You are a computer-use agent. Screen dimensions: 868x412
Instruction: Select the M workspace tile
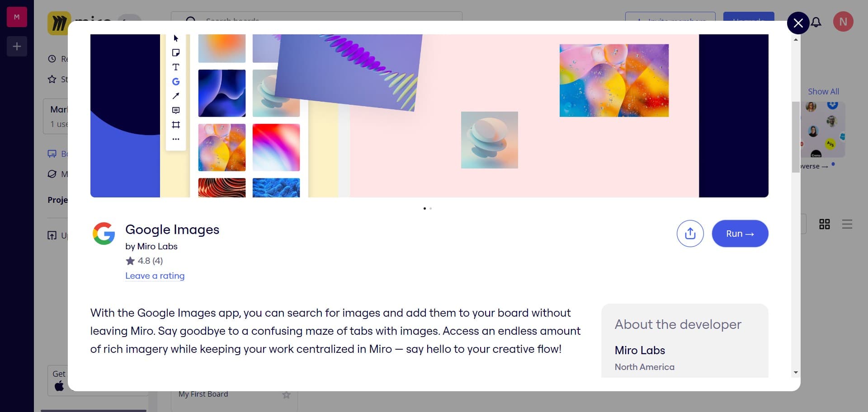click(17, 17)
